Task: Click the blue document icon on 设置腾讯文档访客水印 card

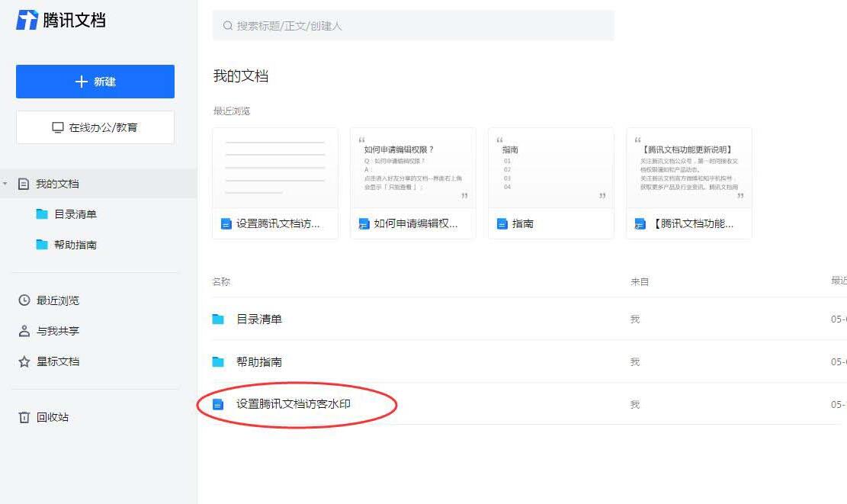Action: click(224, 223)
